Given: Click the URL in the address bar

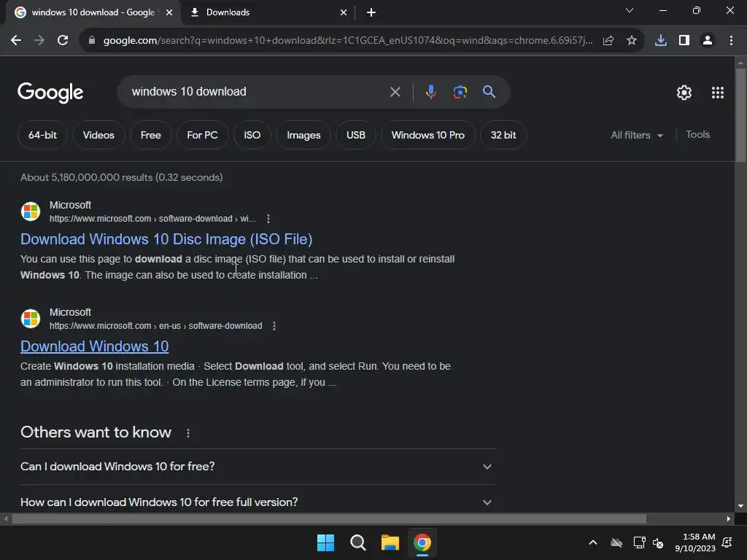Looking at the screenshot, I should (348, 41).
